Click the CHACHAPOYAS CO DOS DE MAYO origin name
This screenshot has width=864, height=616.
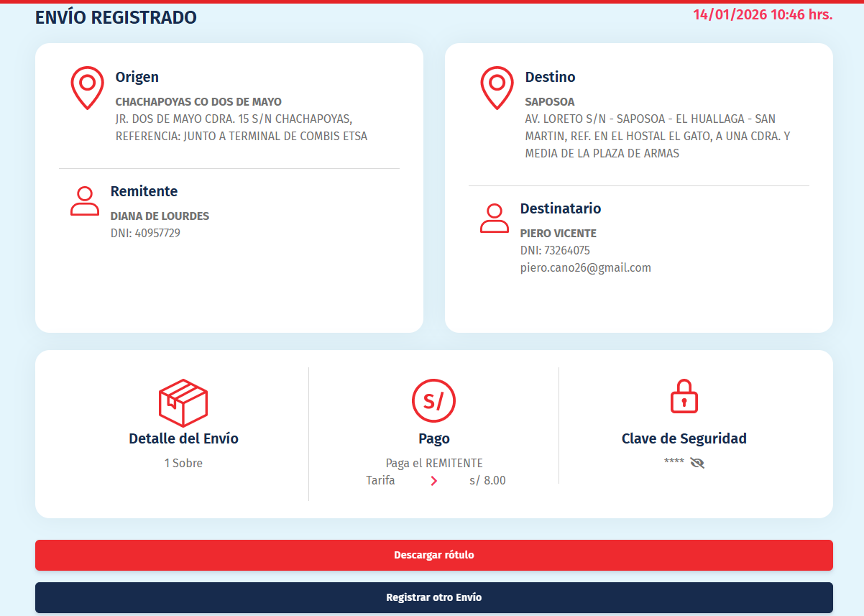[198, 102]
